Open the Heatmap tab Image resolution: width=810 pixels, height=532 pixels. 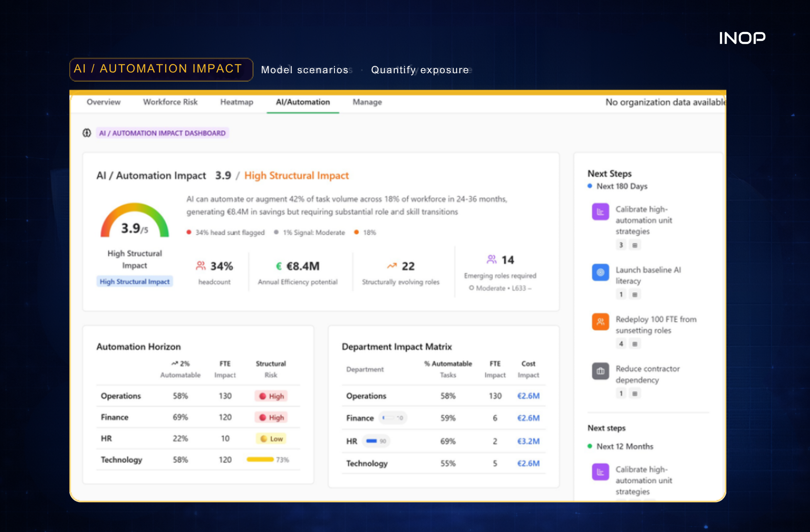pyautogui.click(x=236, y=102)
